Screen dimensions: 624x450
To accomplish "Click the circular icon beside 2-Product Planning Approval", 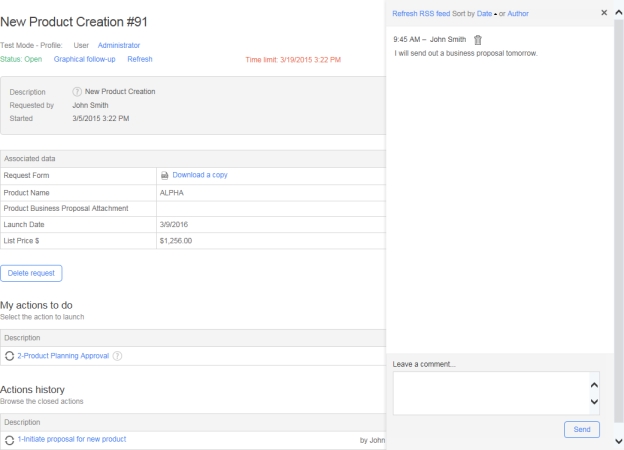I will (x=10, y=355).
